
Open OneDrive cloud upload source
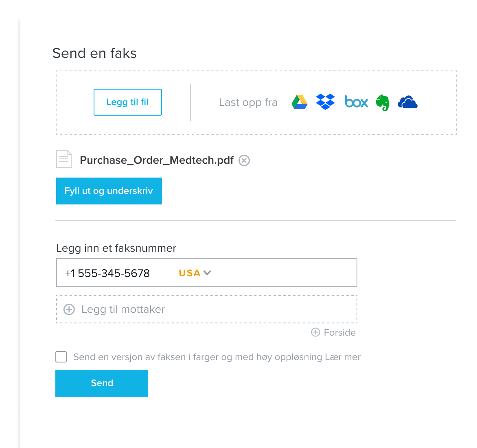point(408,102)
